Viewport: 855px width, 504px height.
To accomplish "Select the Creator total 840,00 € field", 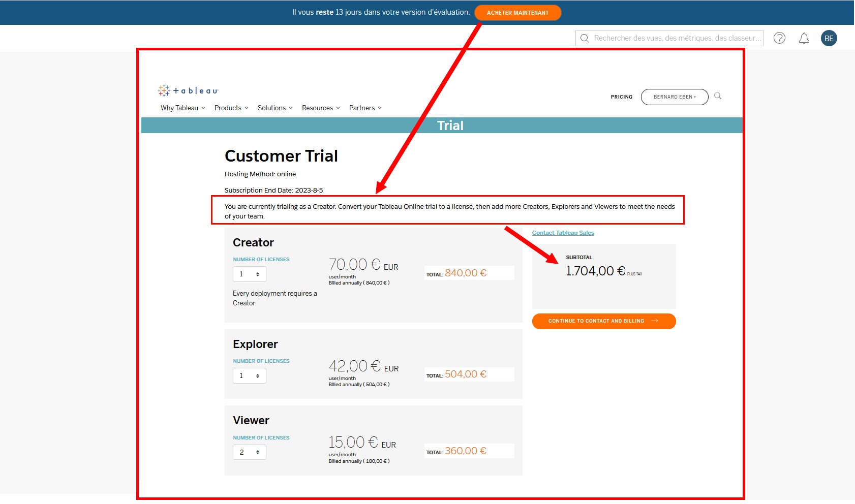I will click(469, 273).
